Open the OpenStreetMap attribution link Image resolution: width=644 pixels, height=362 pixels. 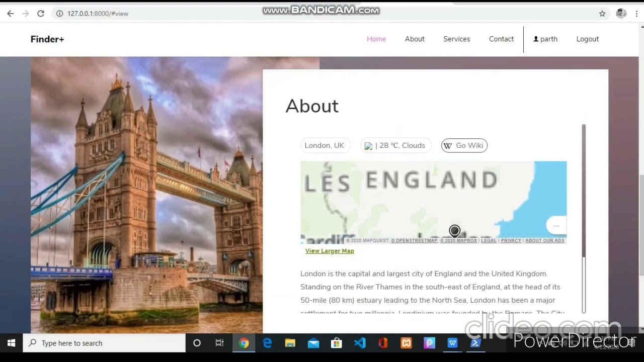tap(414, 240)
